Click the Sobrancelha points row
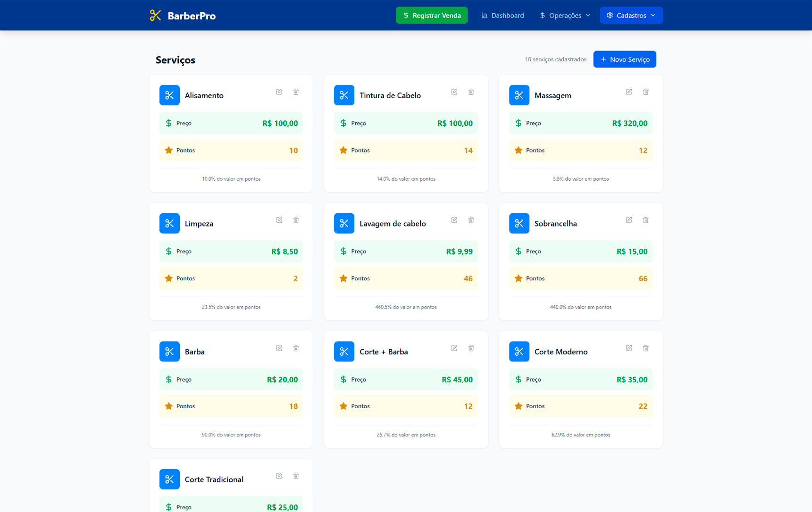 tap(580, 278)
